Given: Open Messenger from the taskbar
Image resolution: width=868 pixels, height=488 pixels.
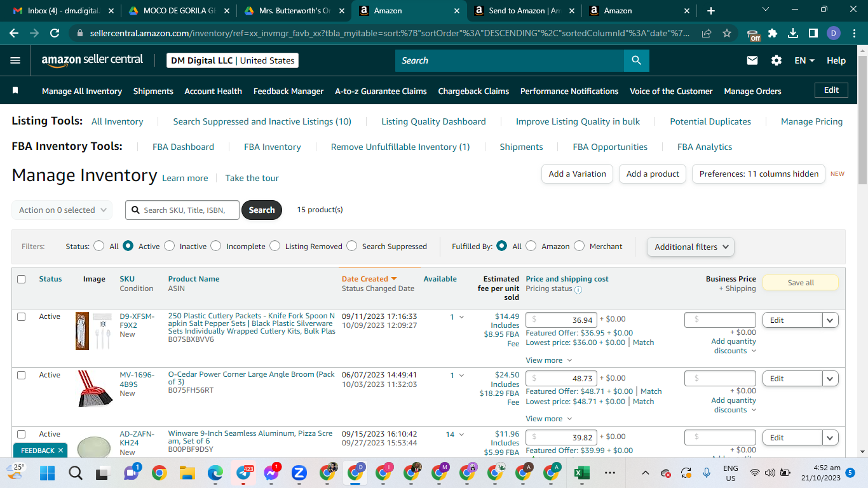Looking at the screenshot, I should [271, 473].
